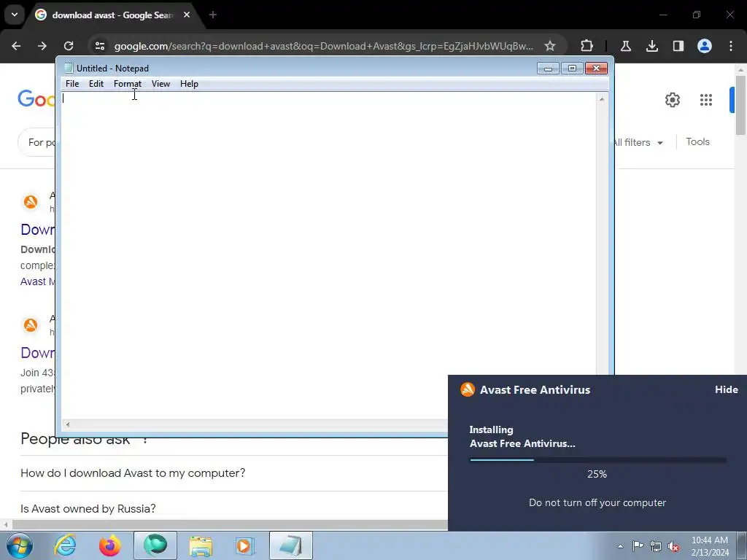
Task: Open Chrome tab search dropdown arrow
Action: 15,15
